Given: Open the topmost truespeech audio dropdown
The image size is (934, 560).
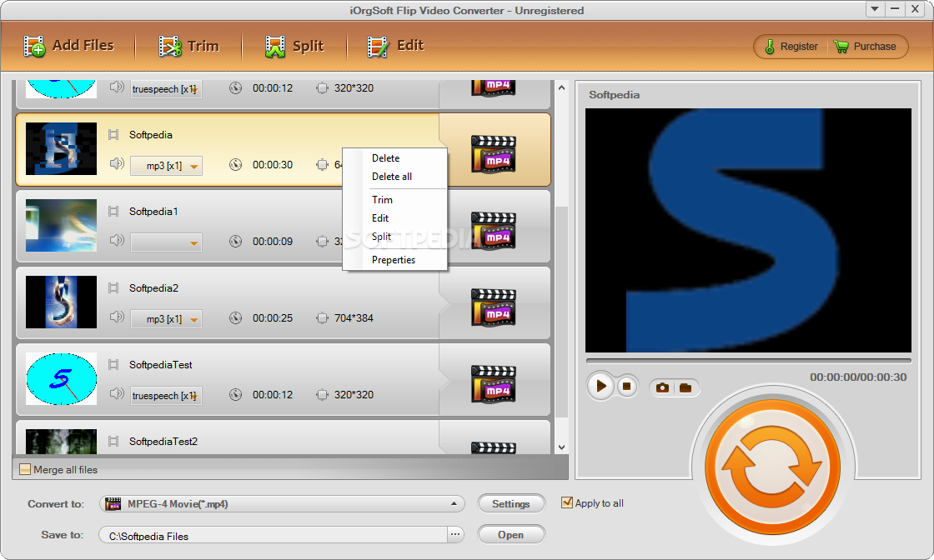Looking at the screenshot, I should click(x=166, y=89).
